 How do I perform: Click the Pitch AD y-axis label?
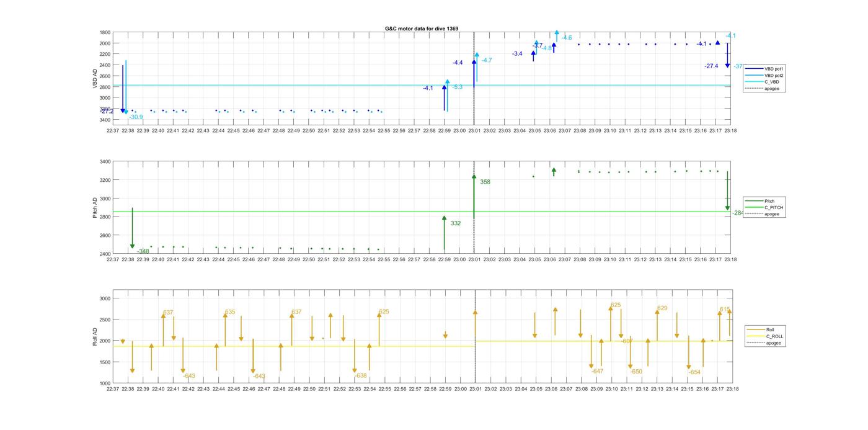coord(95,207)
